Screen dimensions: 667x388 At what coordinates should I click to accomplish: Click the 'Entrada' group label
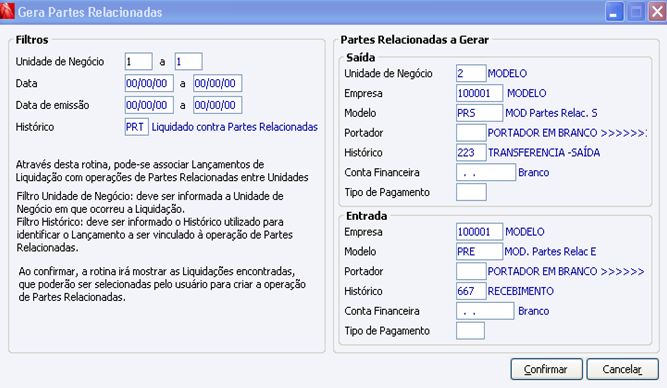(x=366, y=216)
